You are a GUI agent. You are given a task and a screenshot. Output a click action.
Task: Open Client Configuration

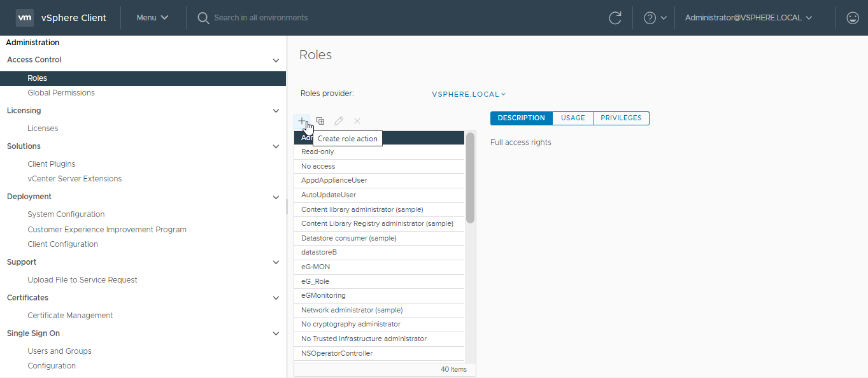(63, 244)
